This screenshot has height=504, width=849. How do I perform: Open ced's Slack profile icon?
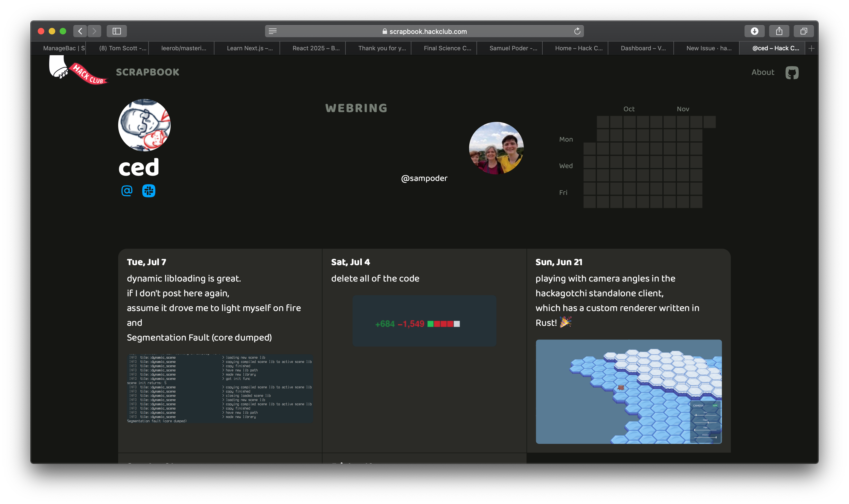[149, 191]
